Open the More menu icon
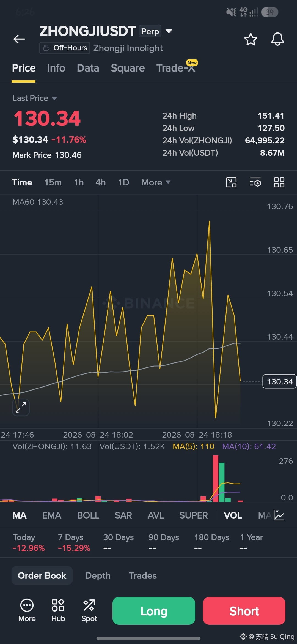297x644 pixels. (x=27, y=610)
